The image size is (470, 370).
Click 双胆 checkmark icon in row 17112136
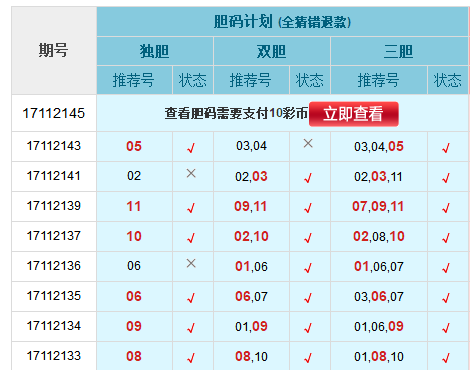308,268
